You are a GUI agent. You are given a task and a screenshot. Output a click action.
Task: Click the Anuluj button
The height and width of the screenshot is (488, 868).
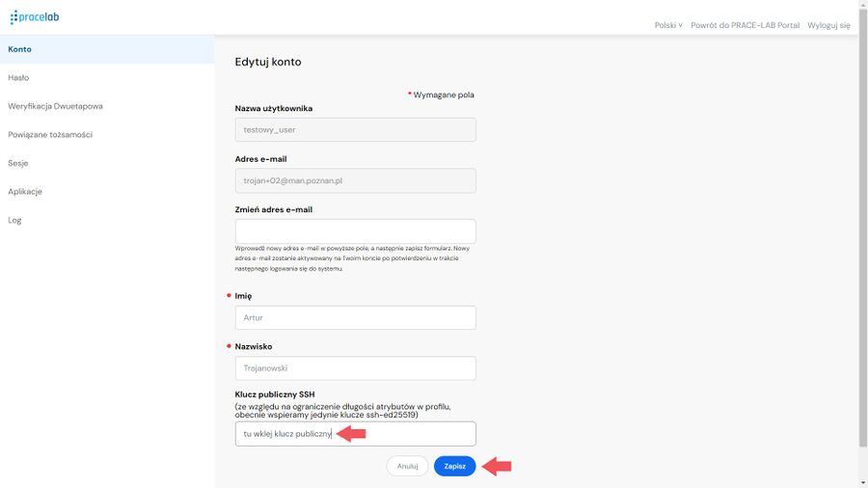pos(407,467)
